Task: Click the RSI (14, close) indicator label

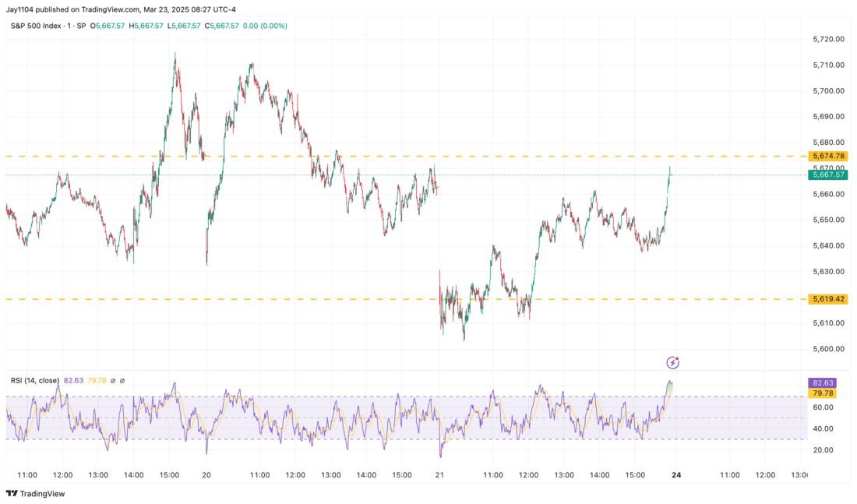Action: tap(35, 380)
